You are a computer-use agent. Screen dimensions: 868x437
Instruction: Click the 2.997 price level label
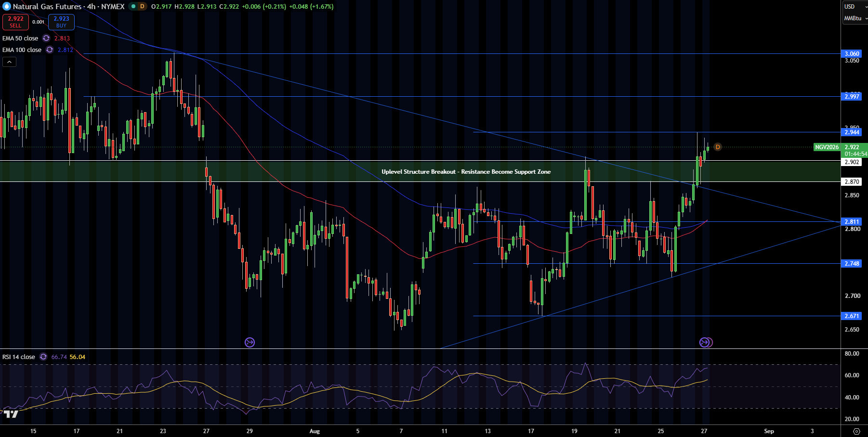(x=852, y=96)
